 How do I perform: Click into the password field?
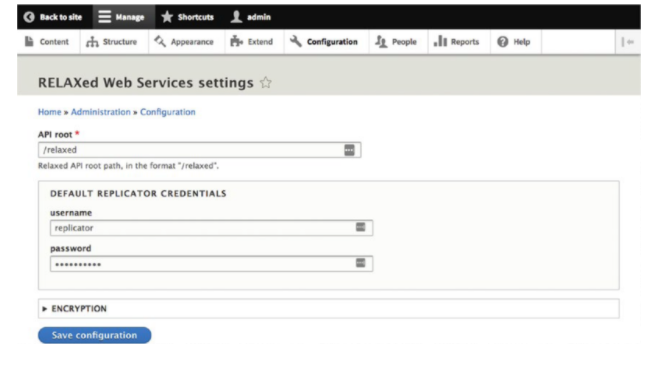point(211,264)
